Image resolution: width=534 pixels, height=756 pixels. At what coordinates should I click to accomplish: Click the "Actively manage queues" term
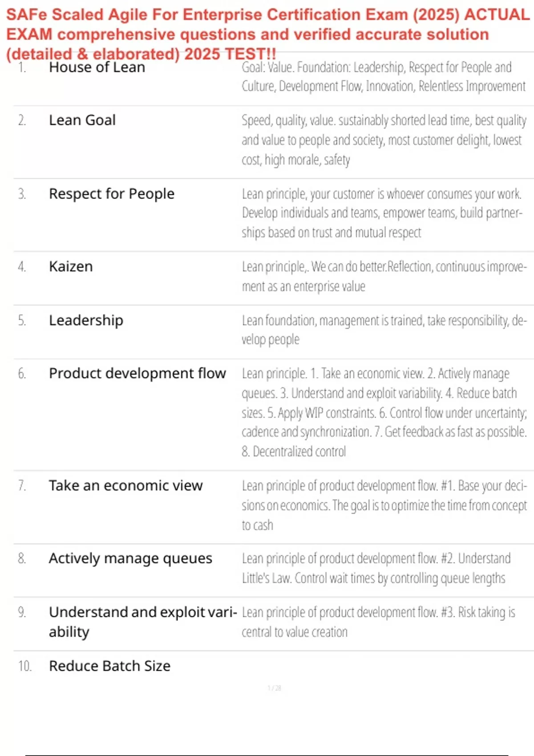130,559
